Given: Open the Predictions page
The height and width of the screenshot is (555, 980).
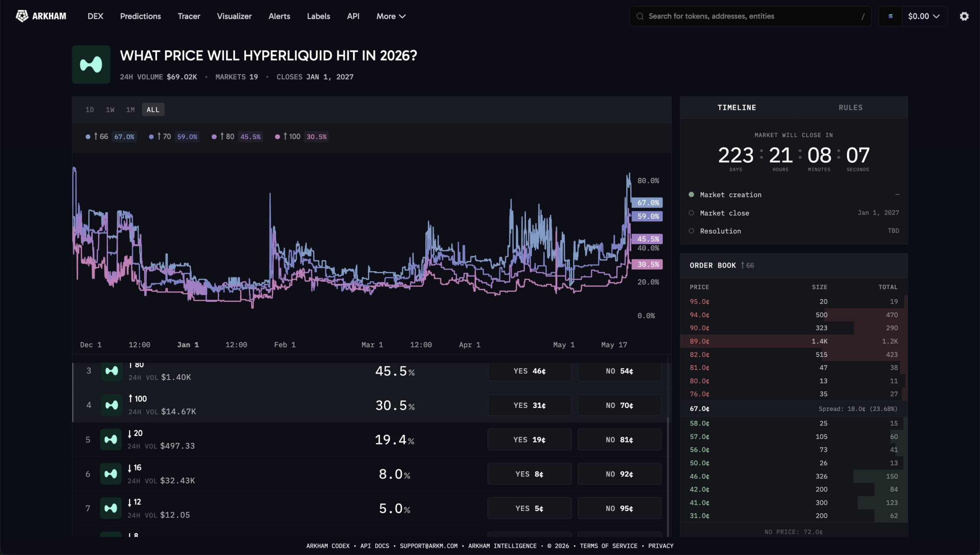Looking at the screenshot, I should [x=140, y=16].
